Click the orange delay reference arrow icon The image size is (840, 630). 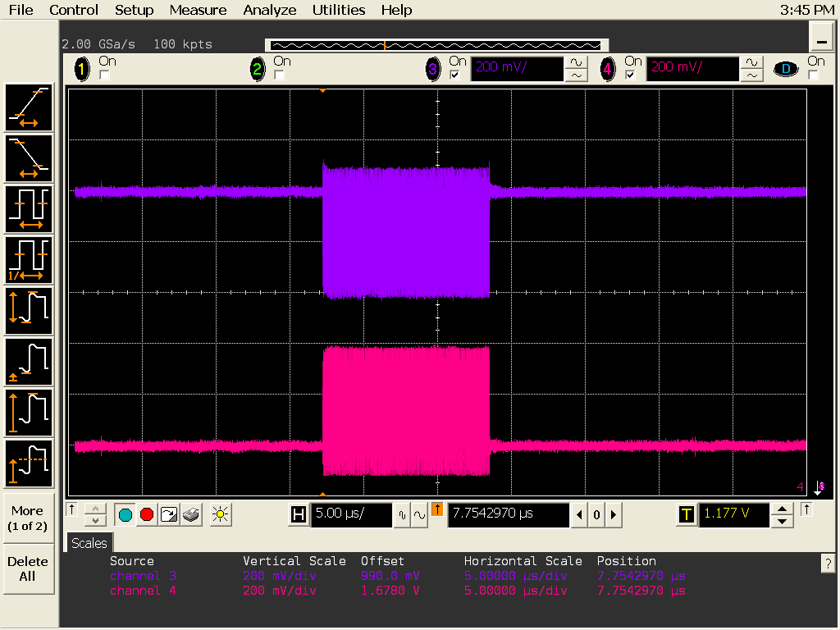pyautogui.click(x=437, y=509)
